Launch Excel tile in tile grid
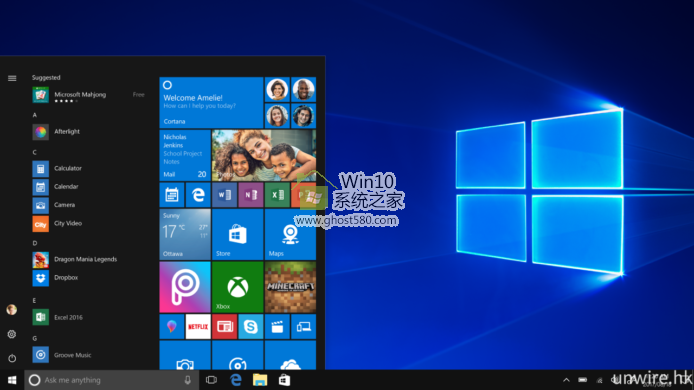The height and width of the screenshot is (390, 694). pos(277,195)
